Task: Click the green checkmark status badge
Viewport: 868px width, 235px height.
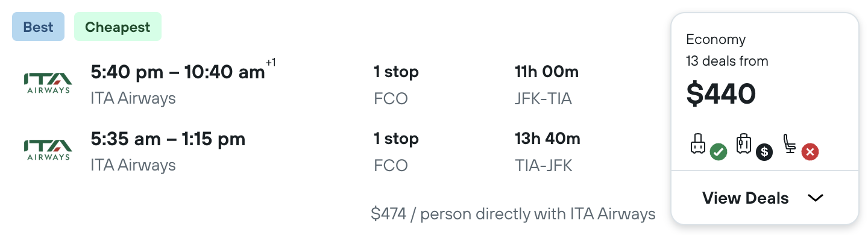Action: tap(718, 152)
